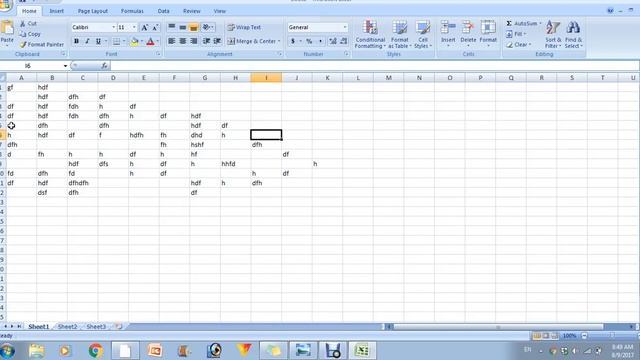This screenshot has width=640, height=360.
Task: Open the Sheet2 worksheet tab
Action: click(67, 327)
